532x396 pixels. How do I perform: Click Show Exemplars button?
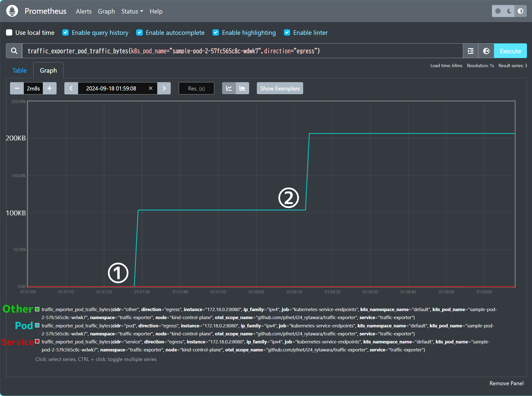[280, 88]
